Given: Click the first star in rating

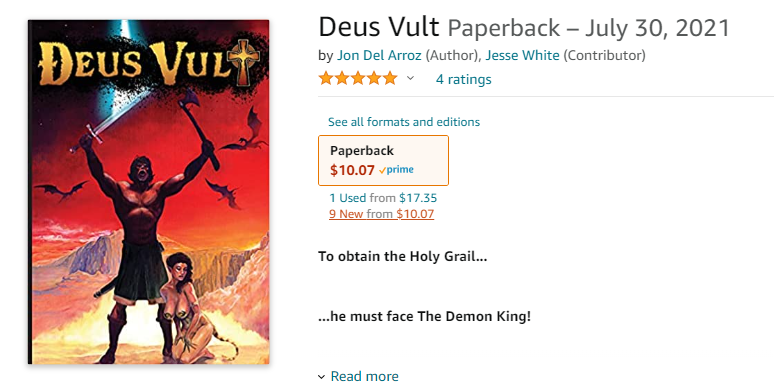Looking at the screenshot, I should pos(326,78).
